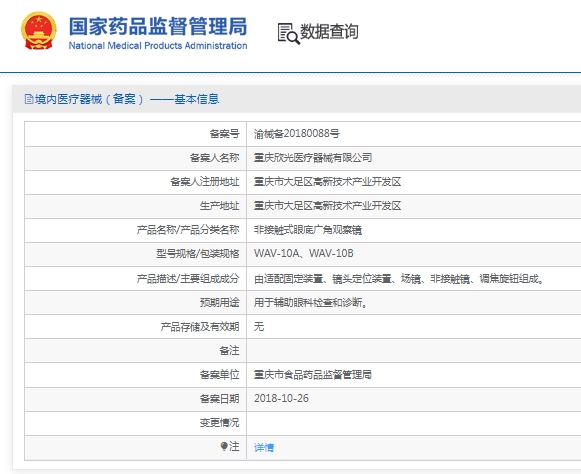Select 重庆欣光医疗器械有限公司 company name
581x474 pixels.
pyautogui.click(x=313, y=158)
